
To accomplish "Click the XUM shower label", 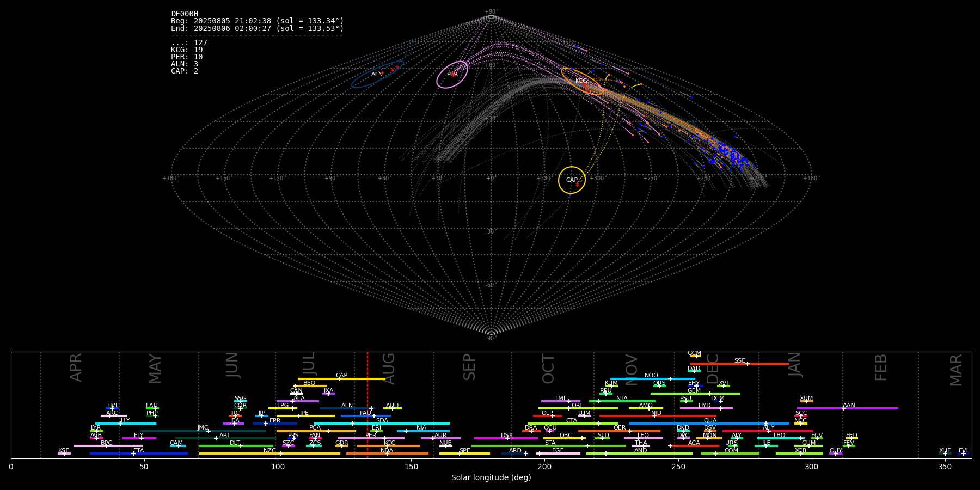I will click(806, 399).
